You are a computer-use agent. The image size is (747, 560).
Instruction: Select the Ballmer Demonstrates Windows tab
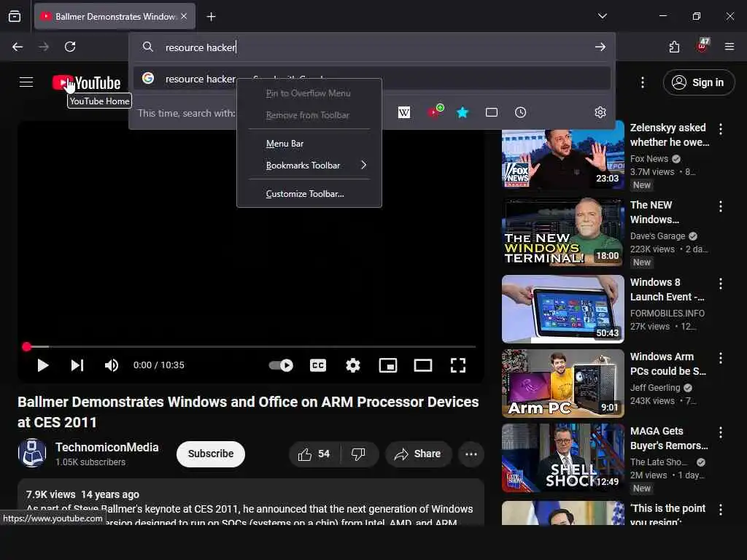click(115, 16)
